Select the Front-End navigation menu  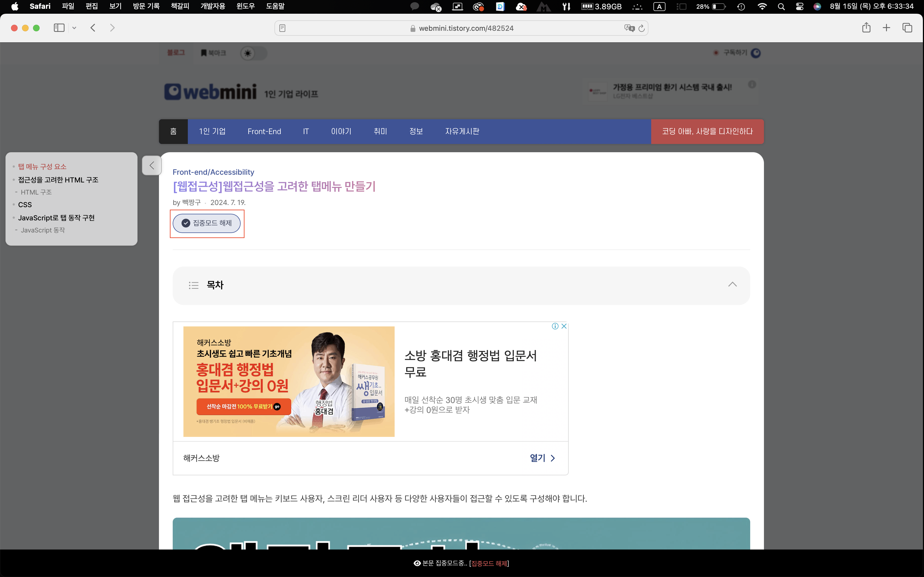click(x=264, y=132)
